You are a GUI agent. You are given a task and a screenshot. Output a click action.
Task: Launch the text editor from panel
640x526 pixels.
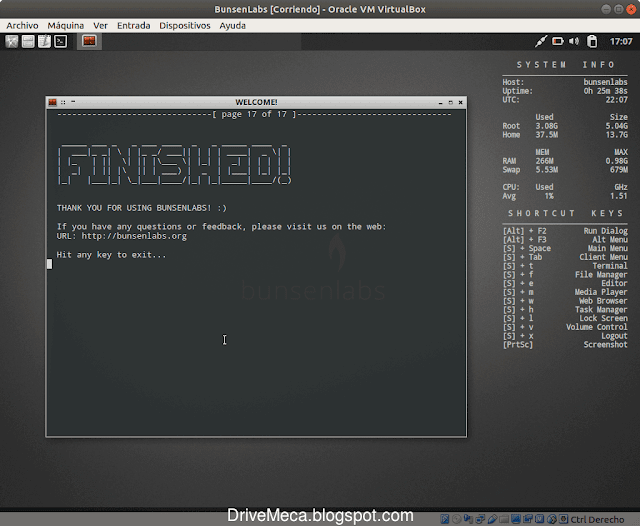point(44,41)
